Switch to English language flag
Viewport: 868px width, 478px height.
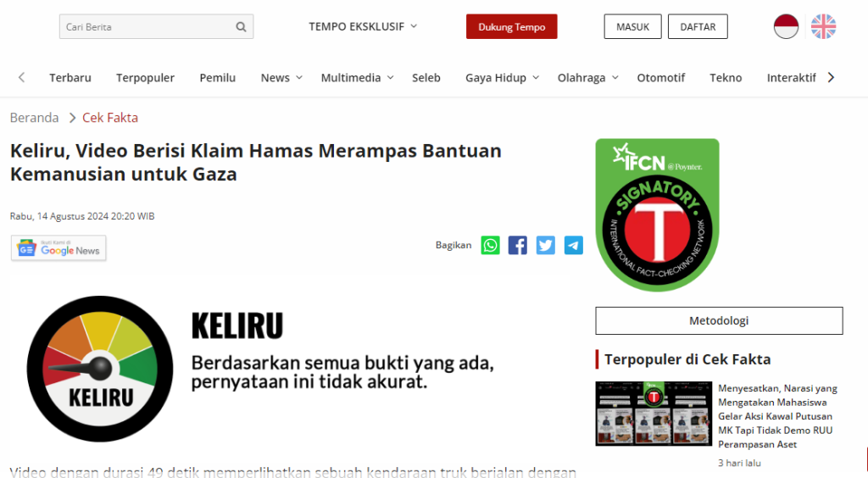click(824, 26)
